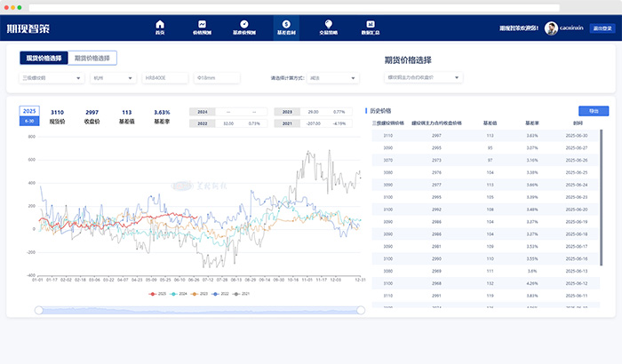Click the 期现智策 logo
This screenshot has width=622, height=364.
(x=35, y=28)
